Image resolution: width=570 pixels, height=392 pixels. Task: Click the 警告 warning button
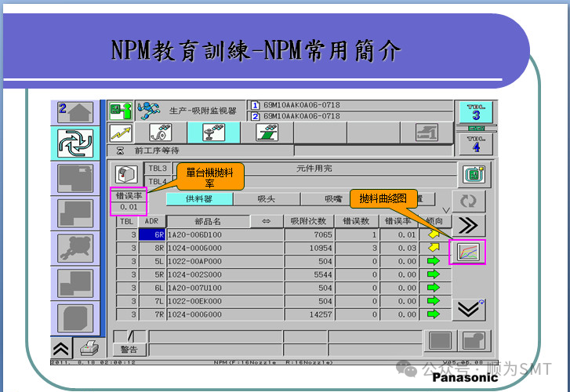(128, 349)
